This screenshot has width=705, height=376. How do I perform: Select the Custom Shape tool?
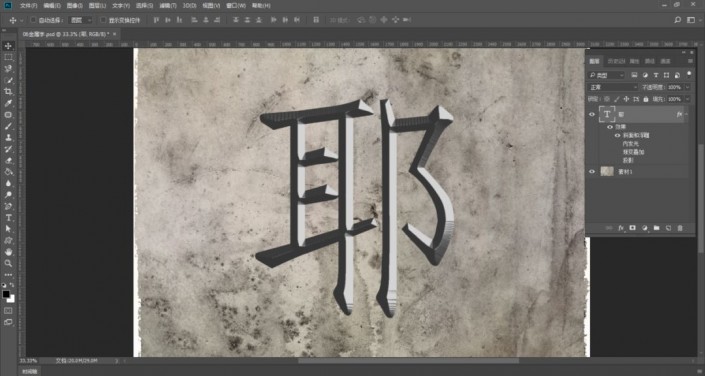pyautogui.click(x=8, y=241)
